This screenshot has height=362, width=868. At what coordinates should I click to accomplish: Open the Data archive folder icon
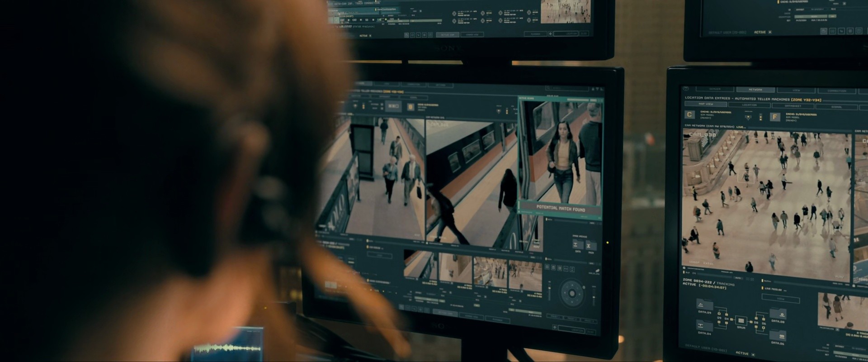point(578,245)
